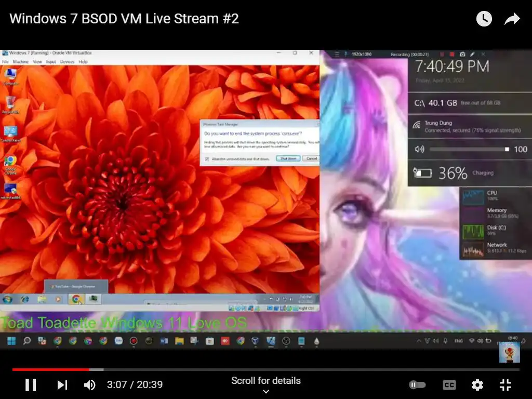Open the player settings gear
This screenshot has width=532, height=399.
tap(477, 385)
